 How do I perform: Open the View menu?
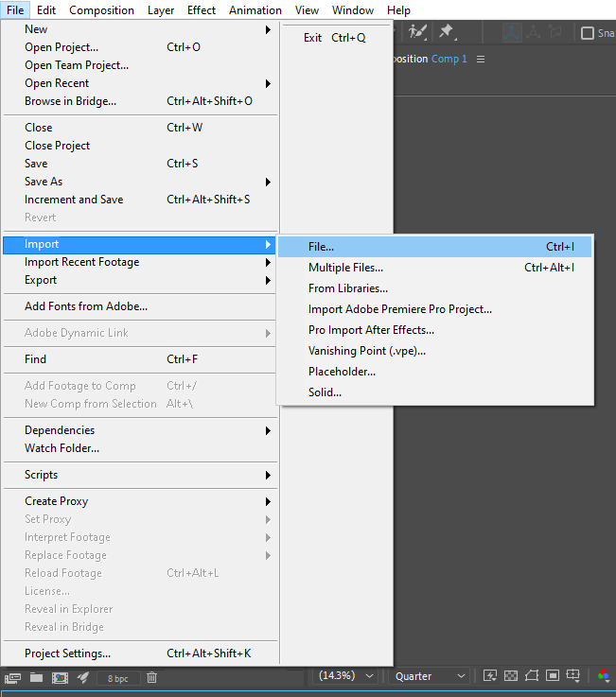[307, 9]
